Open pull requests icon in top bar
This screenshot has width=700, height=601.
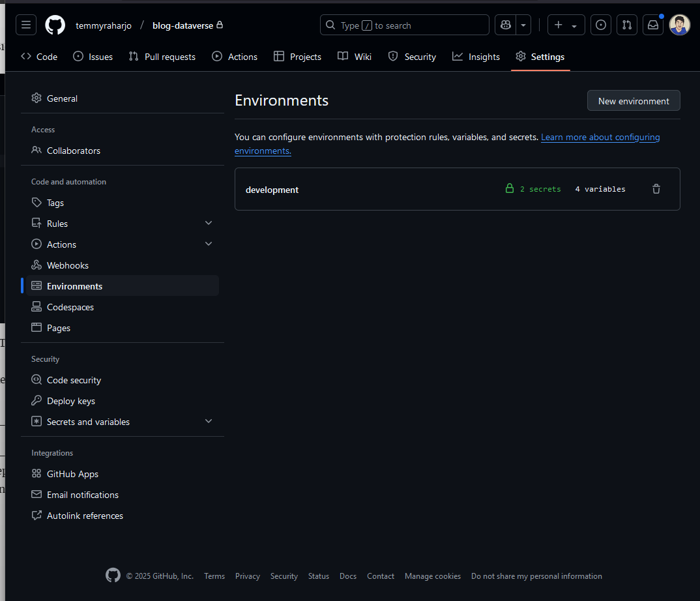click(x=627, y=25)
